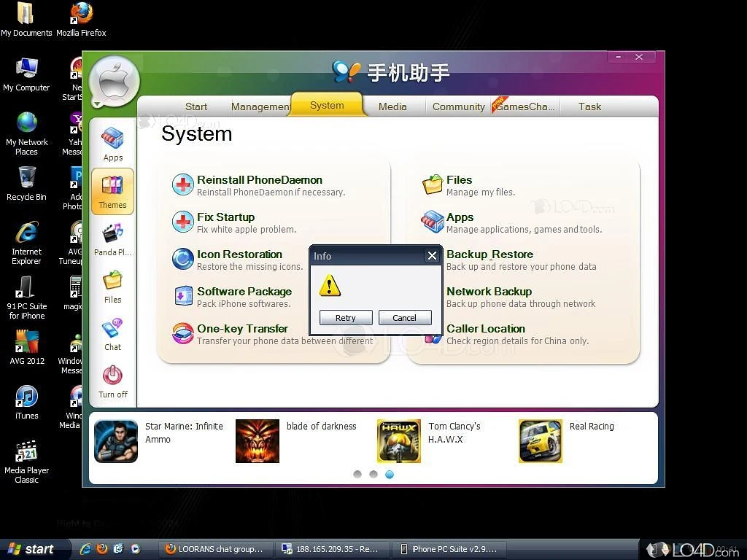Image resolution: width=747 pixels, height=560 pixels.
Task: Expand the small arrow under Apple logo
Action: 97,104
